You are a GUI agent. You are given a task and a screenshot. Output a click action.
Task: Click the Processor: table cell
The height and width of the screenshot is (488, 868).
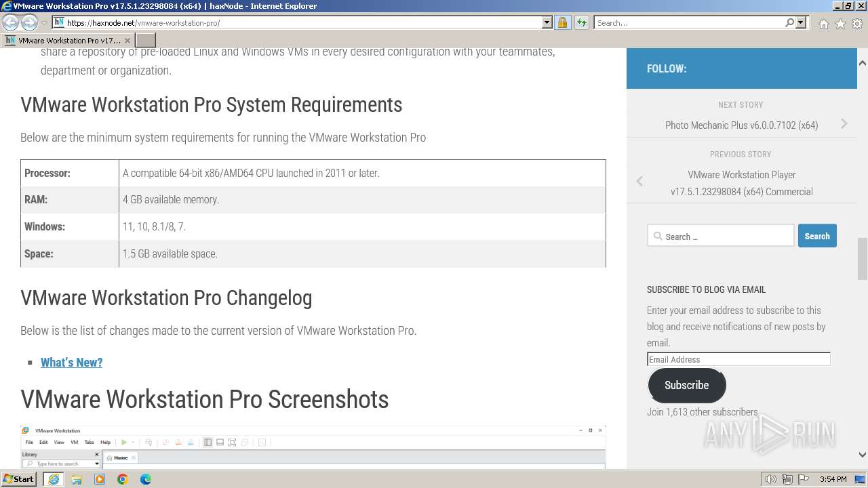(x=70, y=173)
